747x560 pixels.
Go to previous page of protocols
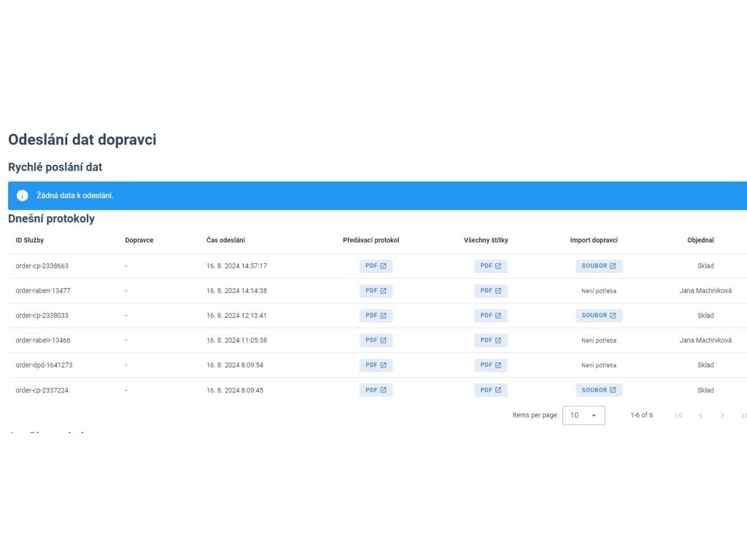(700, 415)
